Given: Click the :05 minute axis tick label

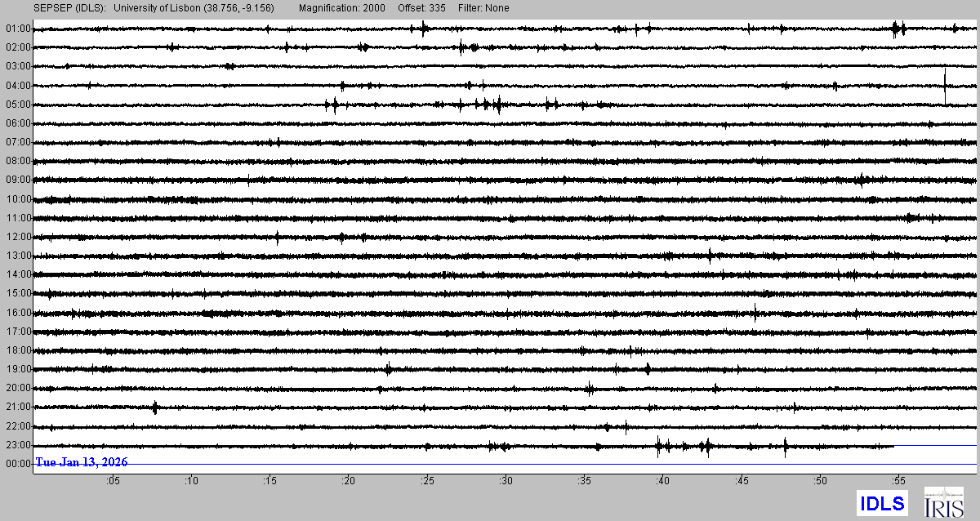Looking at the screenshot, I should [x=112, y=482].
